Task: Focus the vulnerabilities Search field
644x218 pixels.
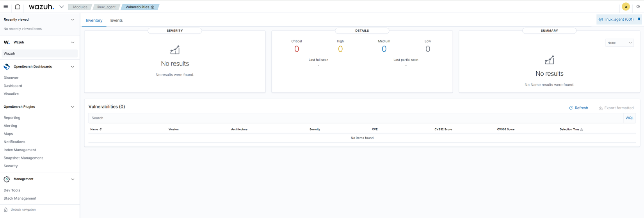Action: point(356,118)
